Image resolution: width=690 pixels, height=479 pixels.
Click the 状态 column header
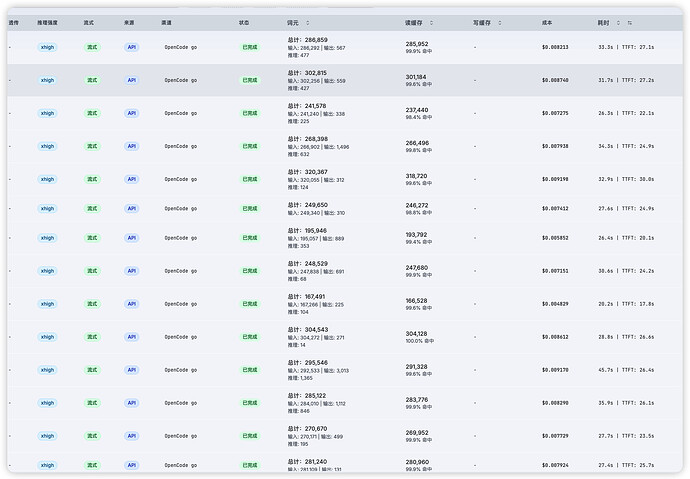pyautogui.click(x=244, y=23)
